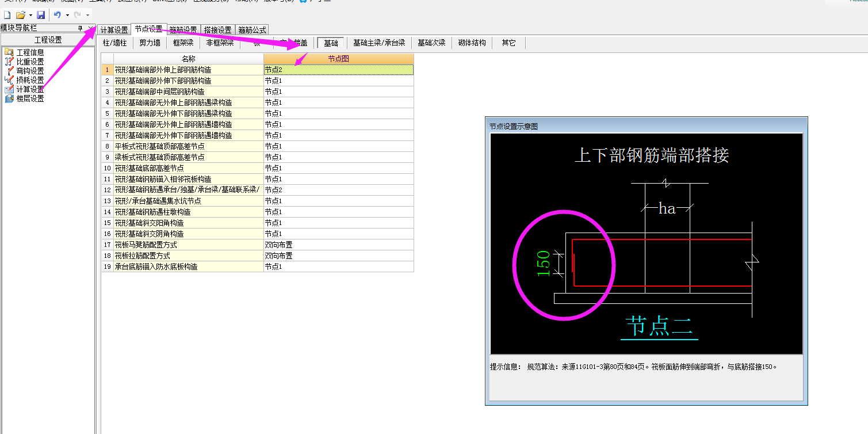Select the 柱/墙柱 component button
Viewport: 868px width, 434px height.
(x=114, y=43)
